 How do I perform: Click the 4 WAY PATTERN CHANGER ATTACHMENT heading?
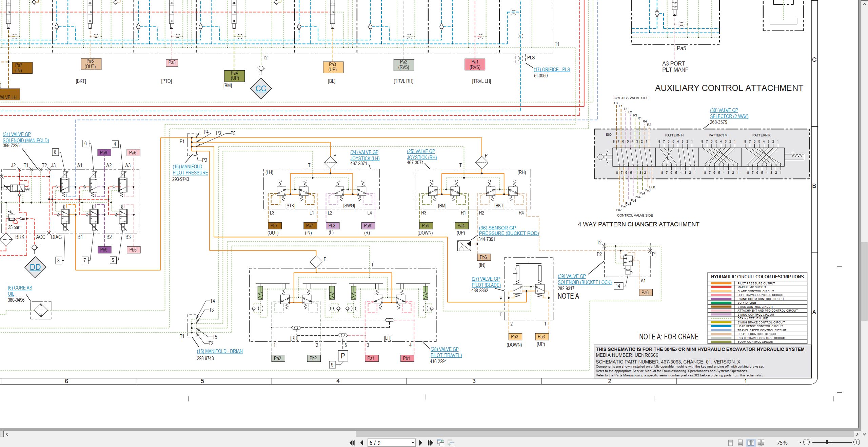pos(638,224)
